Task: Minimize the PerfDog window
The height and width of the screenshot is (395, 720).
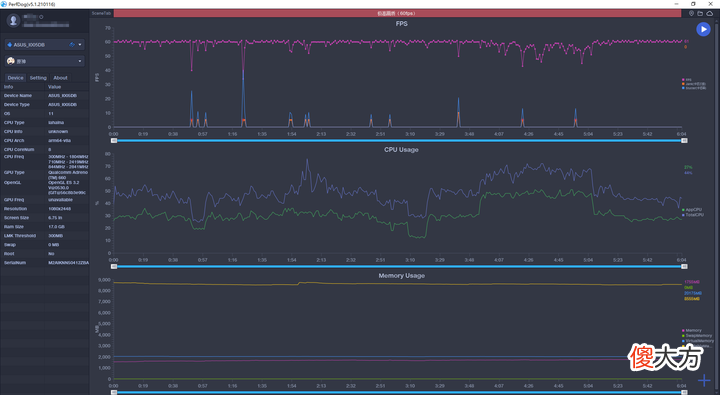Action: (676, 4)
